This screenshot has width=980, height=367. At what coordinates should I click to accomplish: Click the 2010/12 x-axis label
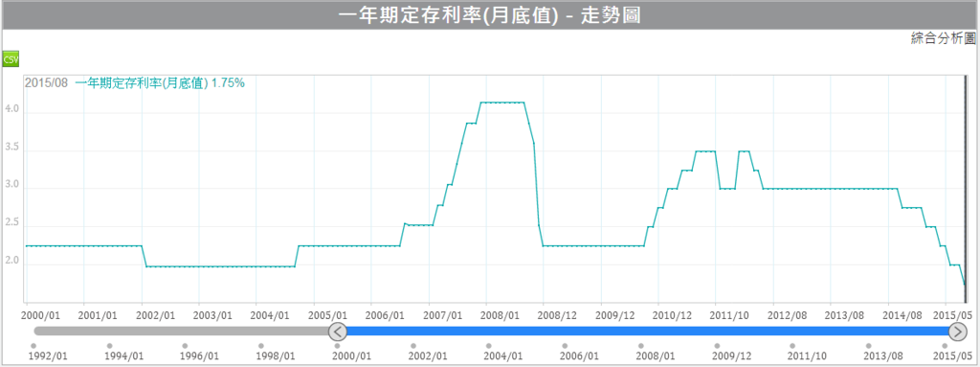tap(673, 315)
